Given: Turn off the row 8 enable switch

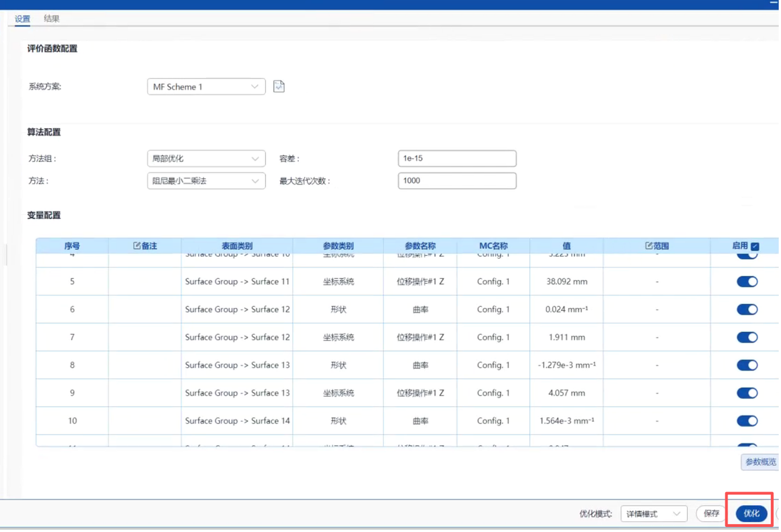Looking at the screenshot, I should (747, 366).
